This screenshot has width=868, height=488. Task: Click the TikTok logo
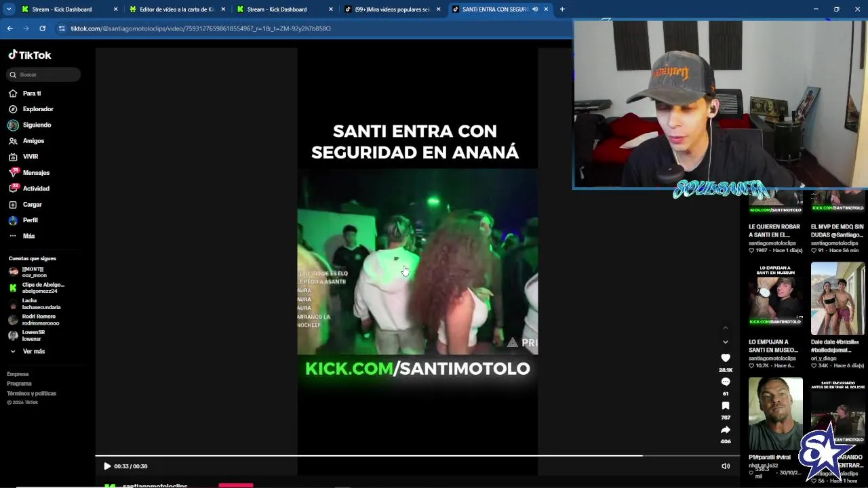30,55
